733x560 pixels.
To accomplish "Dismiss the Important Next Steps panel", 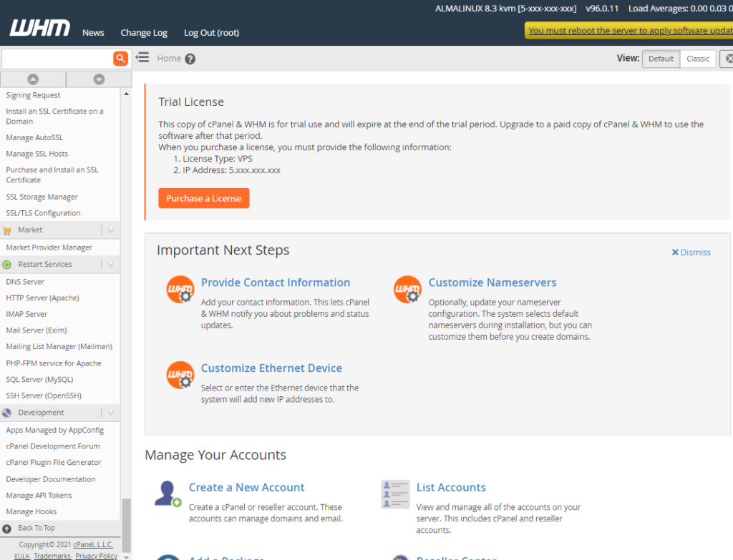I will [x=691, y=252].
